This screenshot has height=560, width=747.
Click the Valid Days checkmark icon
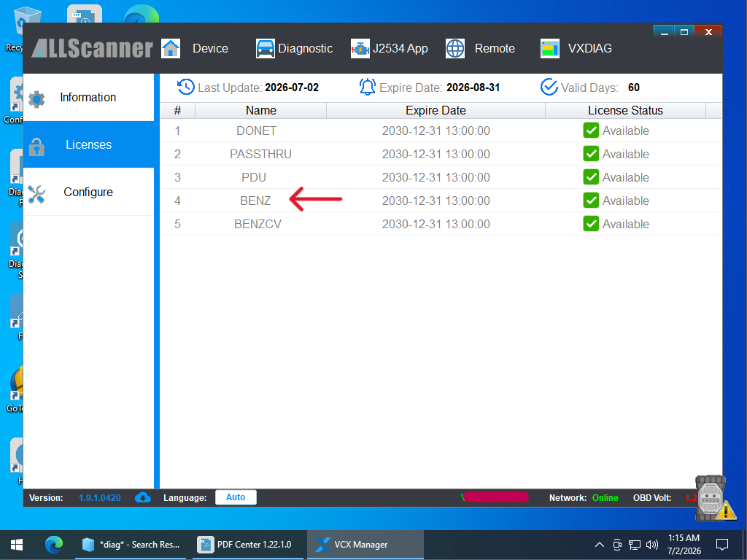click(549, 87)
